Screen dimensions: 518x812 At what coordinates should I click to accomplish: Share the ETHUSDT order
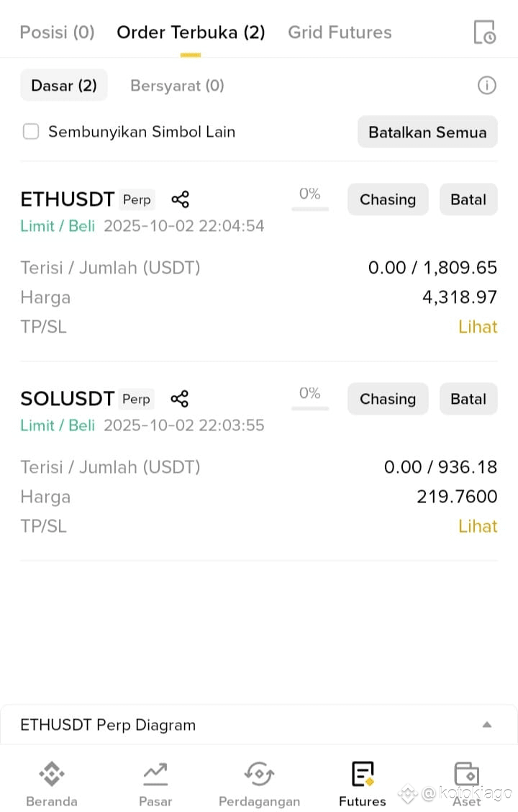(x=180, y=199)
